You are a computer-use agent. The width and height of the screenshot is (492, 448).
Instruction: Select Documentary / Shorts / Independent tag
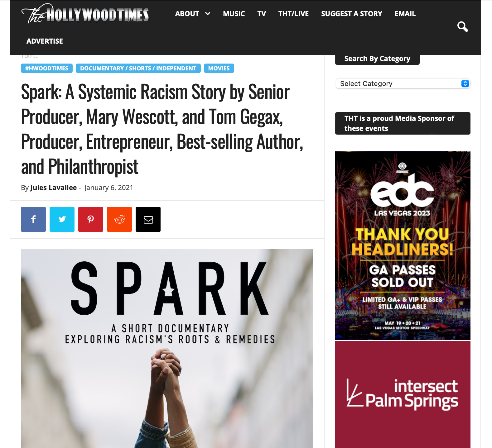[x=138, y=68]
